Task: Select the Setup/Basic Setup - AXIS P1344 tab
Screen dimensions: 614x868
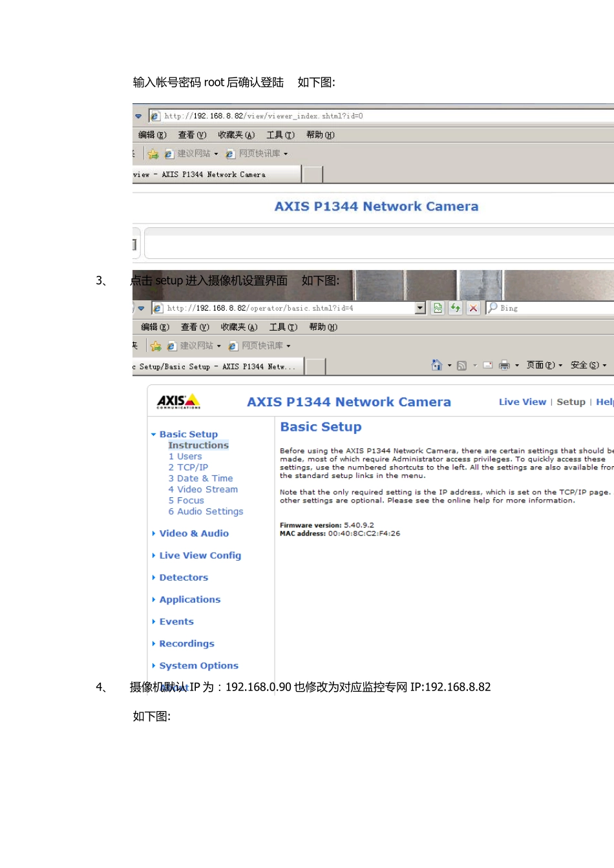Action: [x=218, y=367]
